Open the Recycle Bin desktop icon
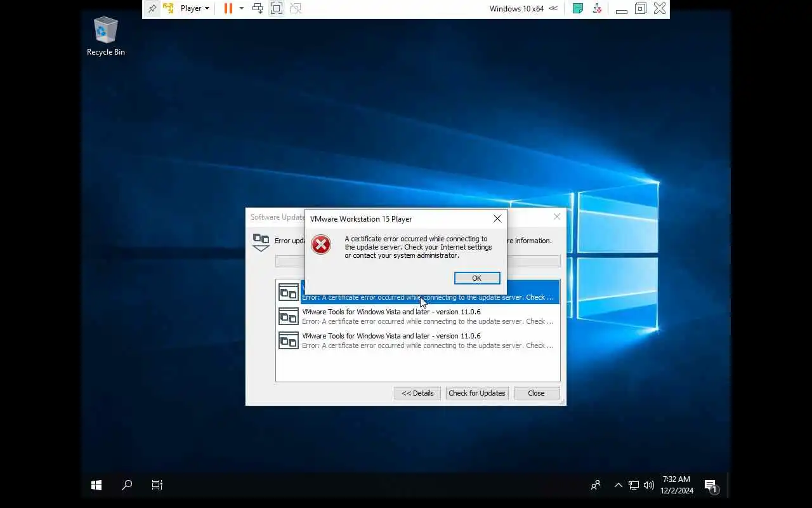The width and height of the screenshot is (812, 508). click(x=106, y=37)
